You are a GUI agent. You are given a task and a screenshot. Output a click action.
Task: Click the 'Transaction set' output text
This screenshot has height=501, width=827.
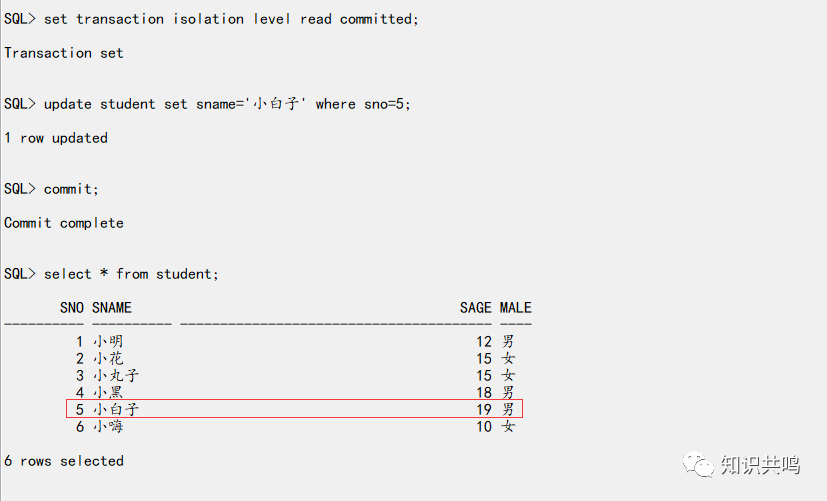point(64,53)
